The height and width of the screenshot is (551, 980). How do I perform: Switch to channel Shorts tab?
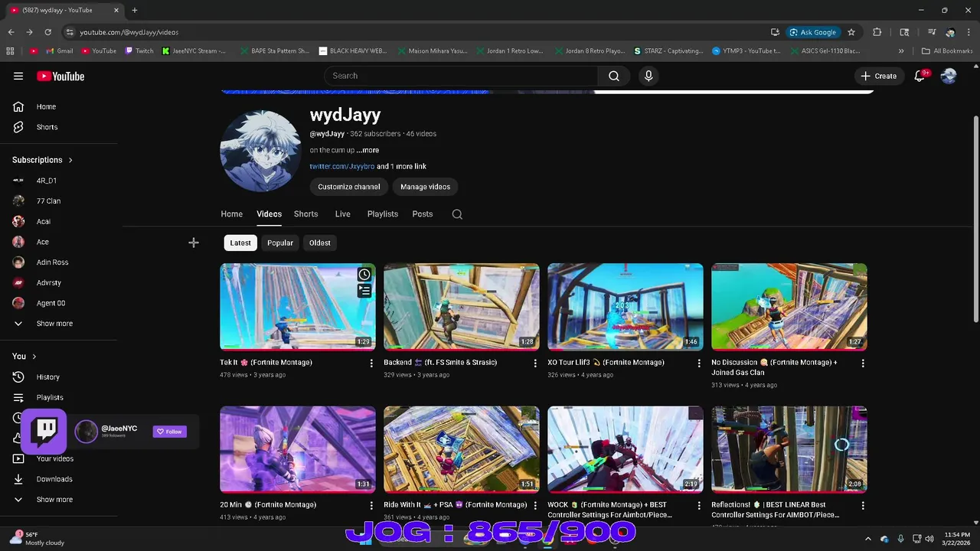coord(305,214)
